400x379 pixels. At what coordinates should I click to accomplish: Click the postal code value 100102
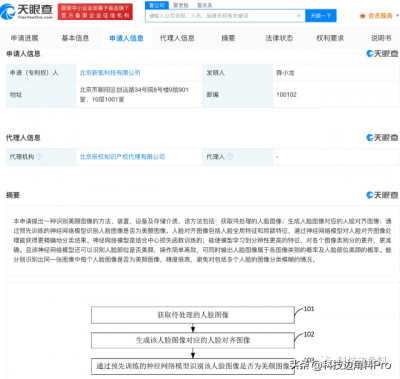(x=286, y=95)
